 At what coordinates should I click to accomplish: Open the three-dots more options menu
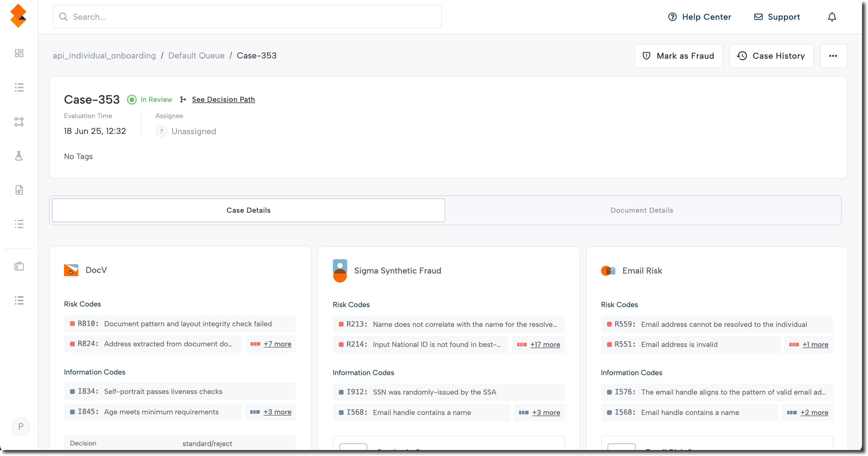(833, 56)
